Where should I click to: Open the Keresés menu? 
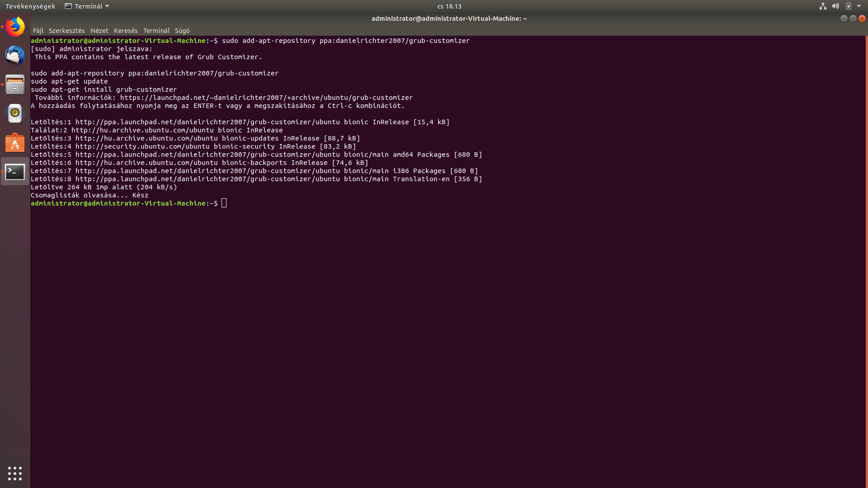click(x=126, y=31)
